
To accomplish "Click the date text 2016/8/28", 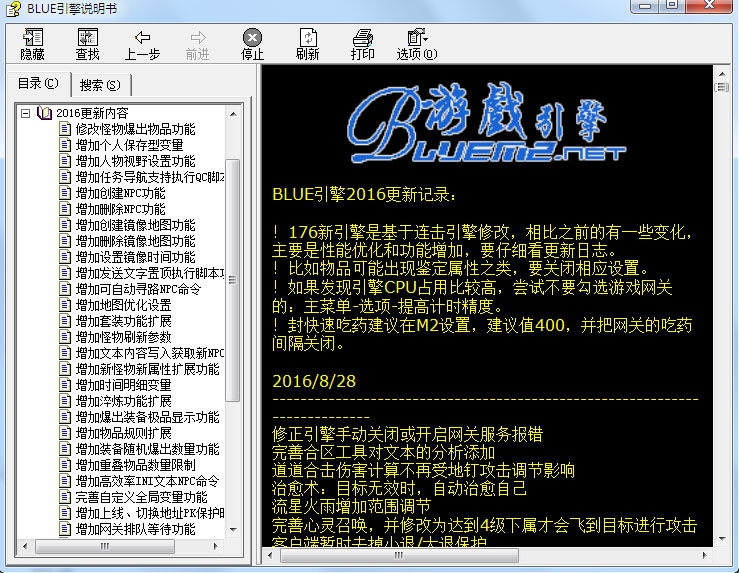I will click(x=314, y=381).
